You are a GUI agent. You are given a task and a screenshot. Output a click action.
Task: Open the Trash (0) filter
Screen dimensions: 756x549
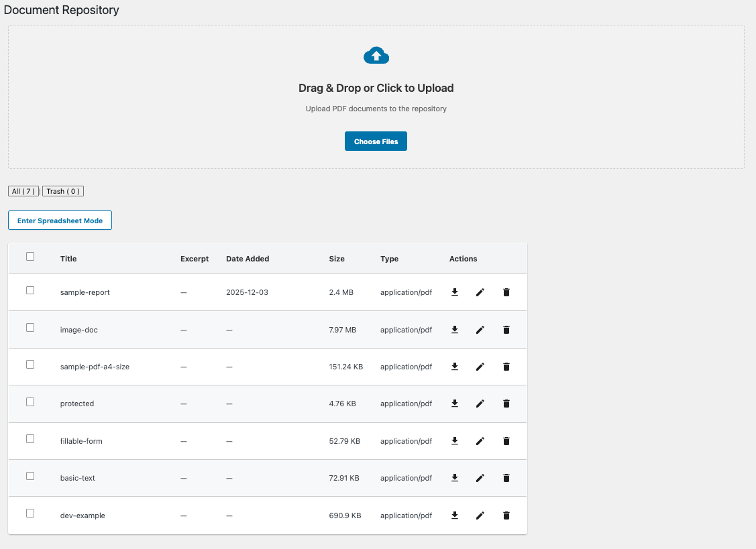(x=62, y=191)
